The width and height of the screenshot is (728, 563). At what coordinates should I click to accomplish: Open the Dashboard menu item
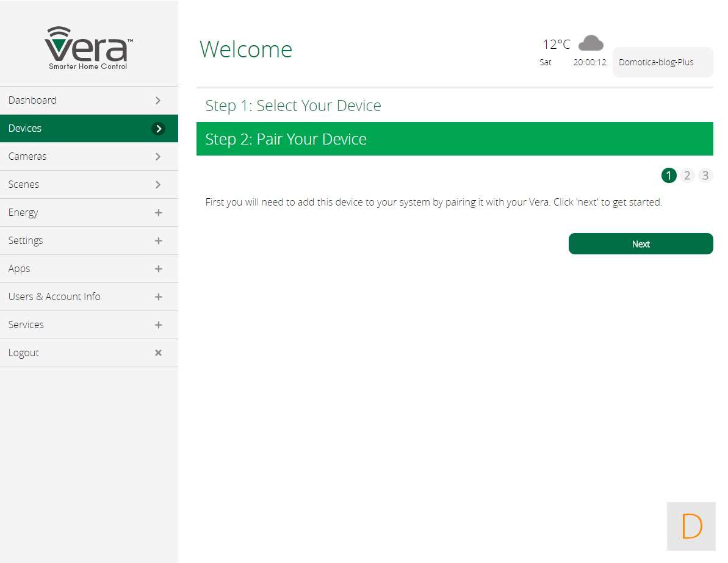[32, 100]
